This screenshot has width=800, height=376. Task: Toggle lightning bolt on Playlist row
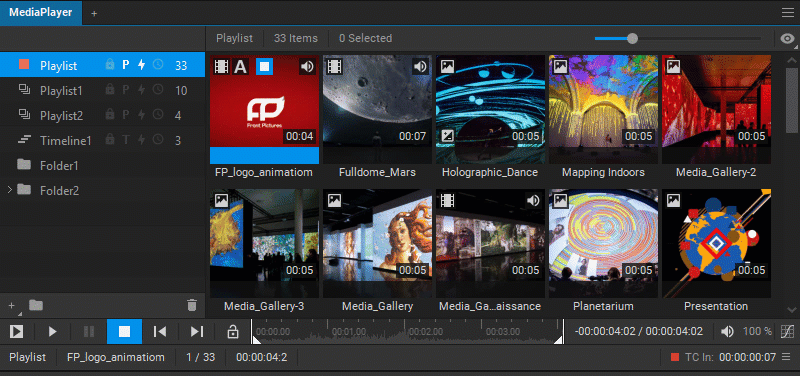coord(142,65)
